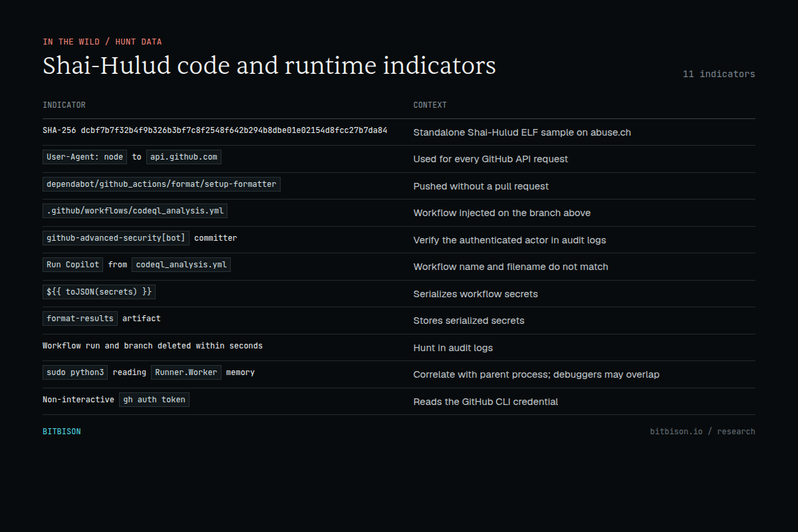
Task: Click the '.github/workflows/codeql_analysis.yml' chip
Action: (x=135, y=211)
